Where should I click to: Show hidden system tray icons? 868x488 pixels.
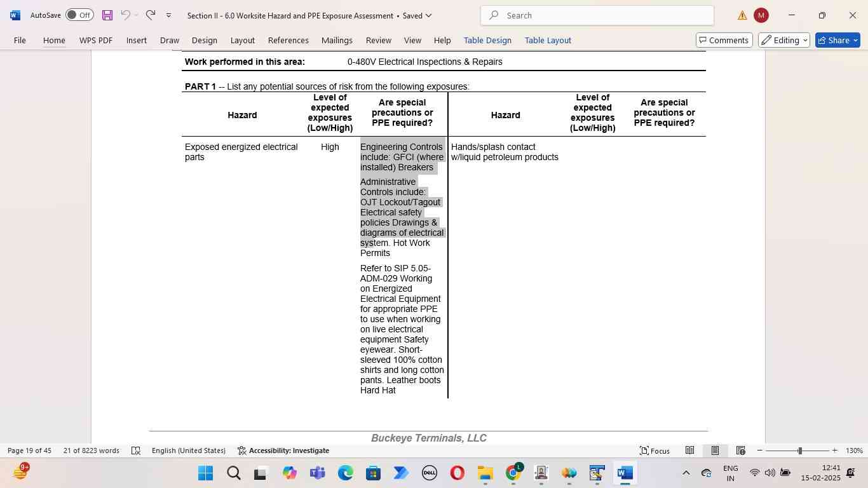click(686, 473)
